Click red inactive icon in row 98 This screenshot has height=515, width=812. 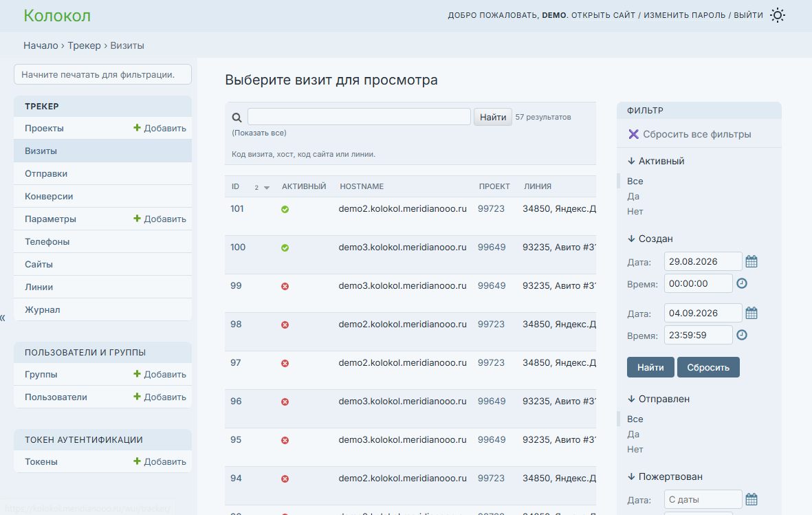click(x=285, y=325)
